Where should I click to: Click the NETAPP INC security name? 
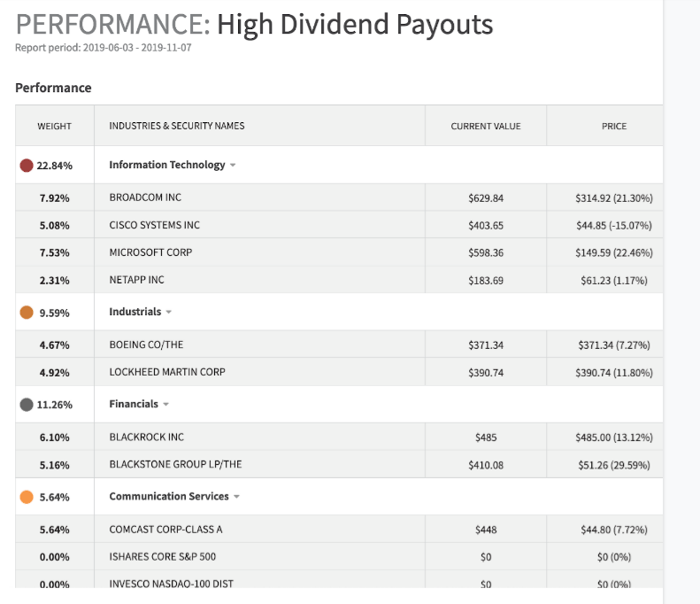point(136,280)
